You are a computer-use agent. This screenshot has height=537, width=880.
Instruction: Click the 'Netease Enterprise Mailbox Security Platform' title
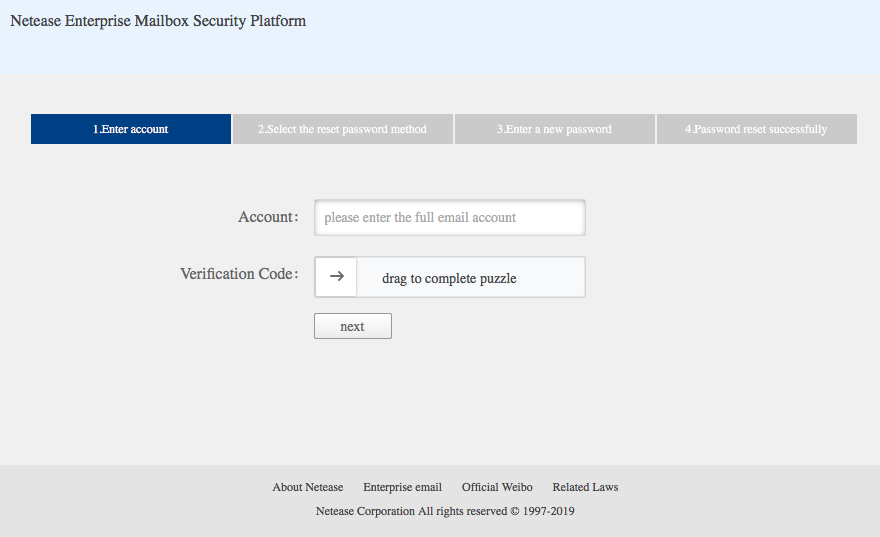pyautogui.click(x=158, y=21)
